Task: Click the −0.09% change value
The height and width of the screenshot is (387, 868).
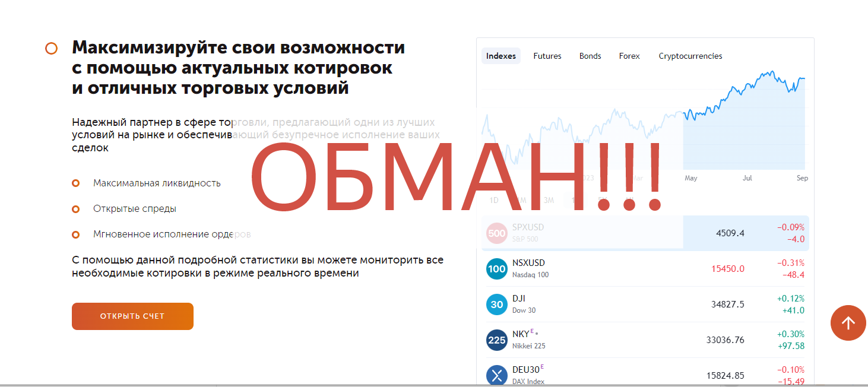Action: click(791, 227)
